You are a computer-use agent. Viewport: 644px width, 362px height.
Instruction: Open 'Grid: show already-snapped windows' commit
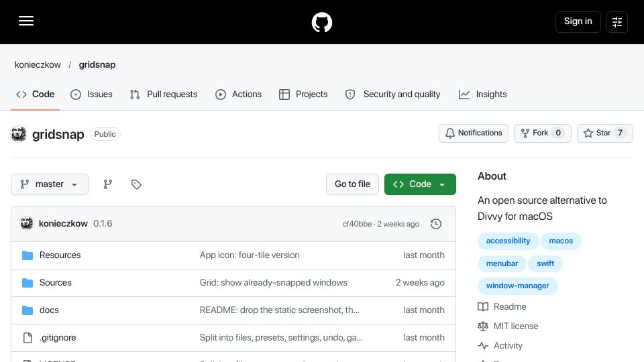pos(274,283)
